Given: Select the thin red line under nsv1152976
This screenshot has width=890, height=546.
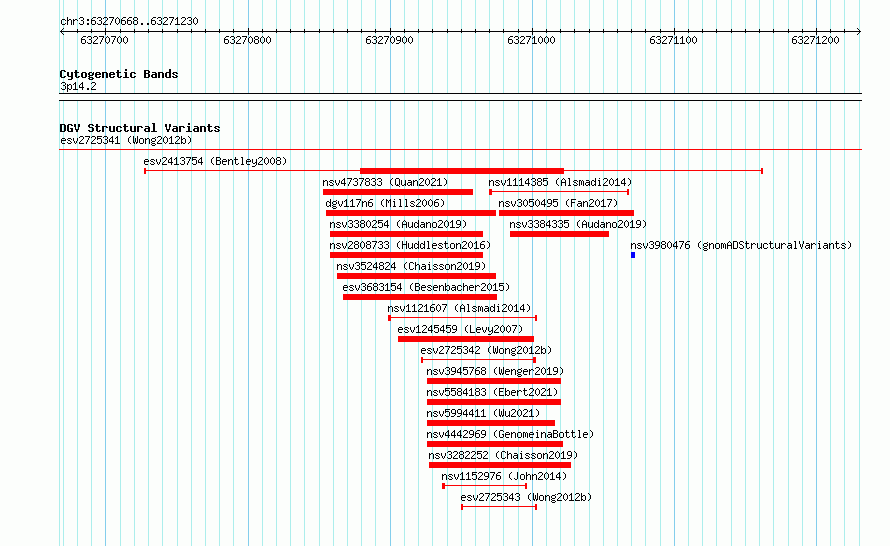Looking at the screenshot, I should [485, 486].
